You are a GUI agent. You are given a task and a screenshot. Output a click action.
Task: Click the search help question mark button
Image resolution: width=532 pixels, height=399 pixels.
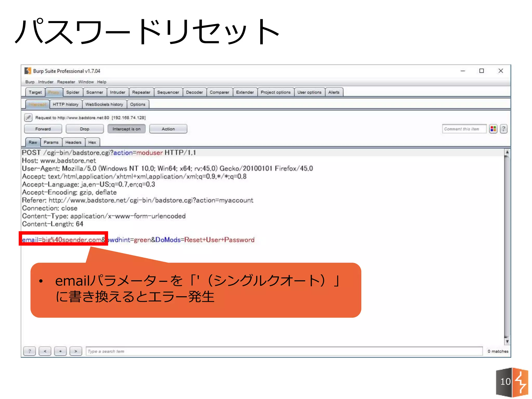[x=30, y=351]
